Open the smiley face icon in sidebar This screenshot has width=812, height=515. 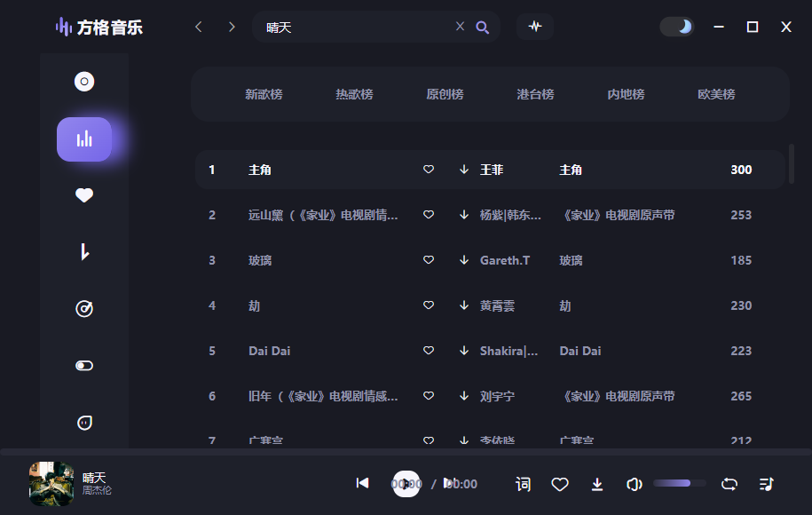pyautogui.click(x=84, y=423)
